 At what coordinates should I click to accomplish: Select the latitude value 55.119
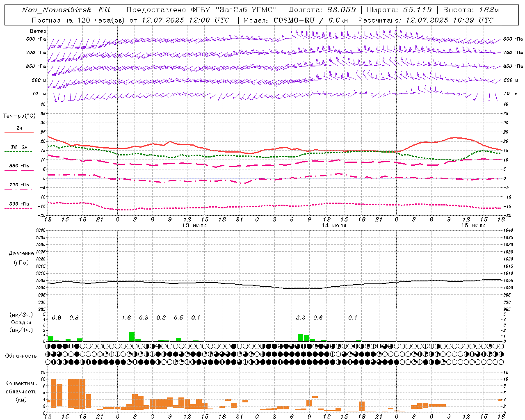click(x=417, y=10)
